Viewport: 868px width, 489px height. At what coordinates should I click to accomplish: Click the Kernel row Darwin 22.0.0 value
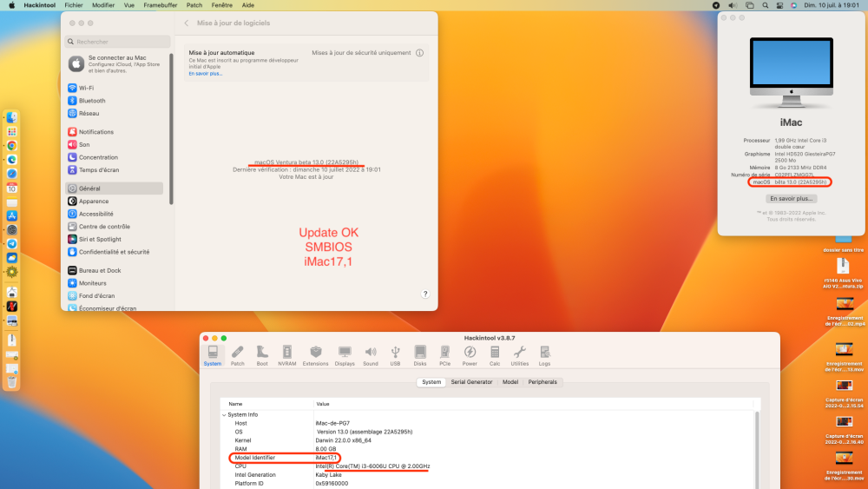click(x=343, y=441)
